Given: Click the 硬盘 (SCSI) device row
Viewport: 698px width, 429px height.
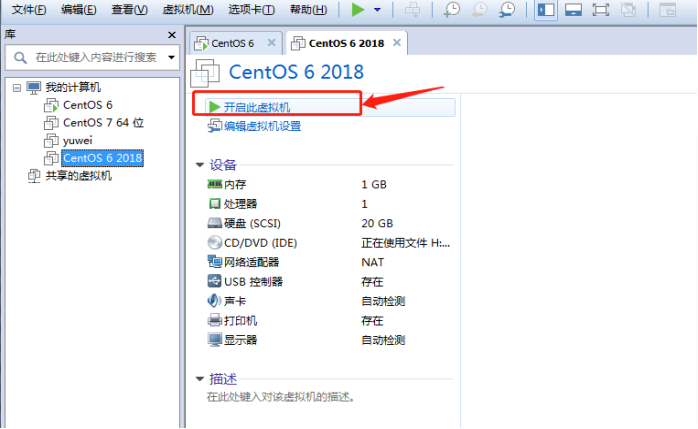Looking at the screenshot, I should coord(329,223).
